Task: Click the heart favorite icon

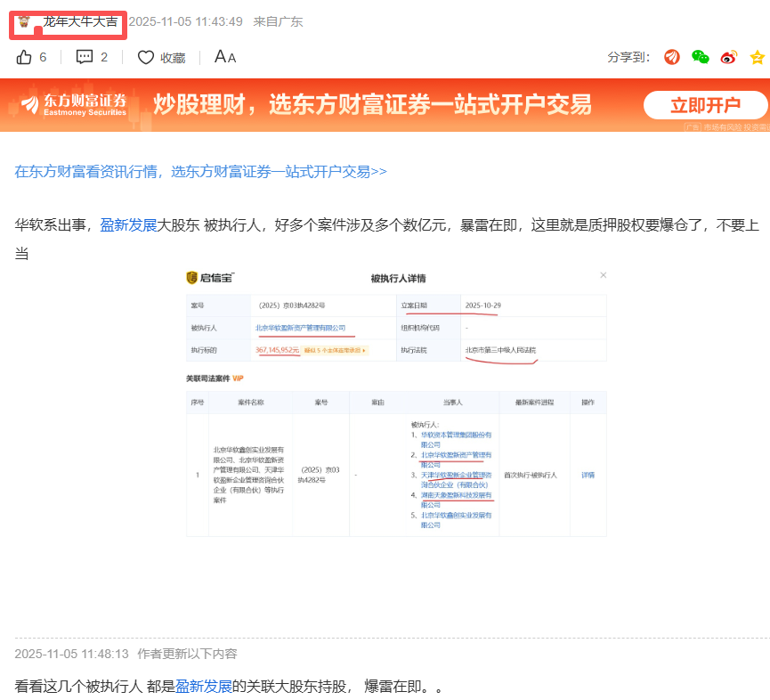Action: coord(145,58)
